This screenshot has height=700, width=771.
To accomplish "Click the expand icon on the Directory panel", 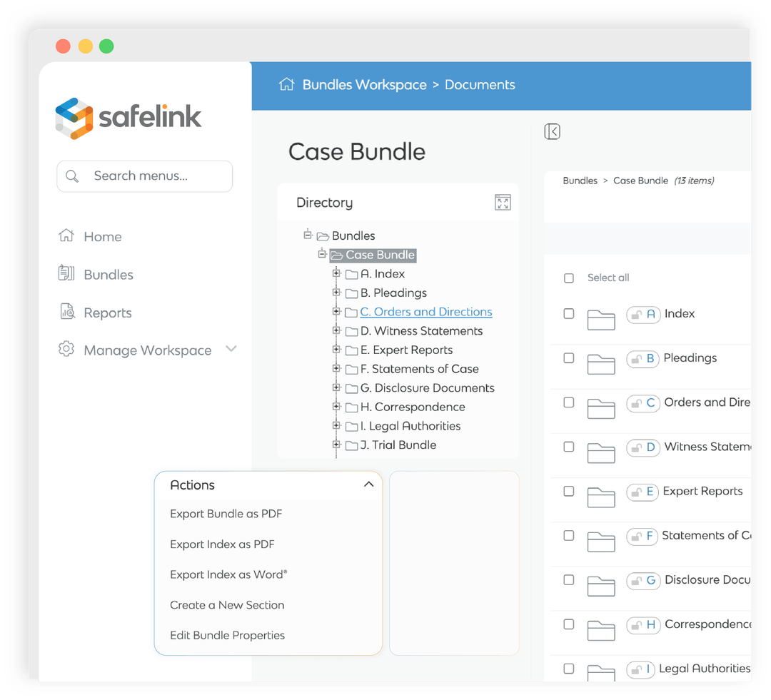I will (503, 203).
